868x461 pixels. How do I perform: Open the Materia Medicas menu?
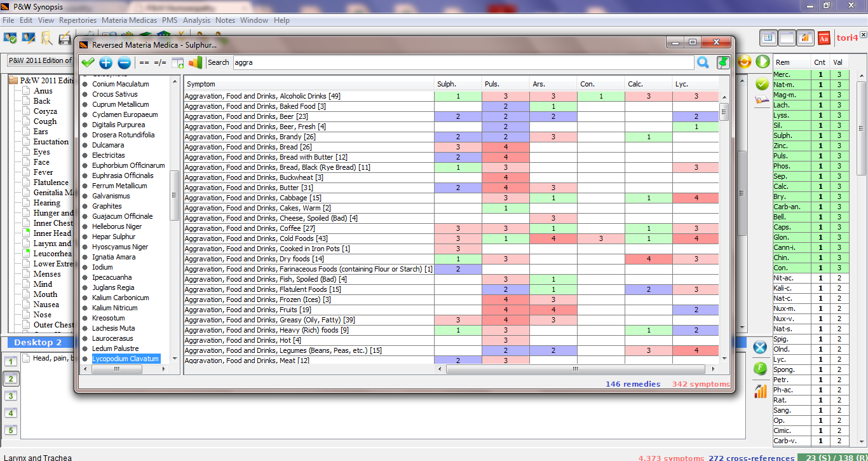tap(129, 20)
